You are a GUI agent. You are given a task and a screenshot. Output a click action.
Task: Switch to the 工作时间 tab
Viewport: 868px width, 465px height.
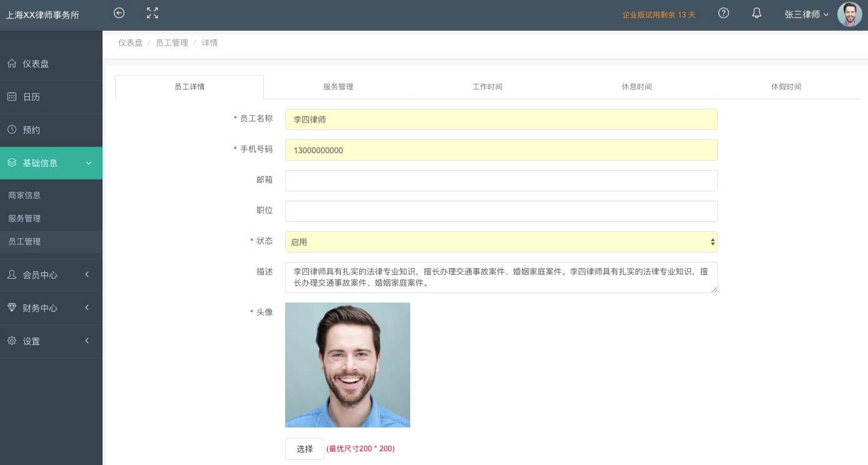tap(487, 87)
